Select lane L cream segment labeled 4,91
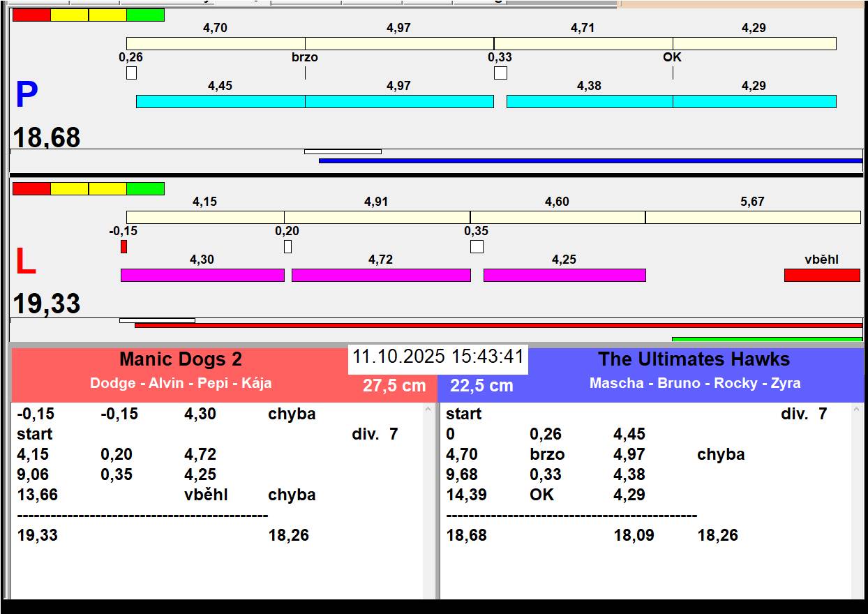The height and width of the screenshot is (614, 868). 377,217
